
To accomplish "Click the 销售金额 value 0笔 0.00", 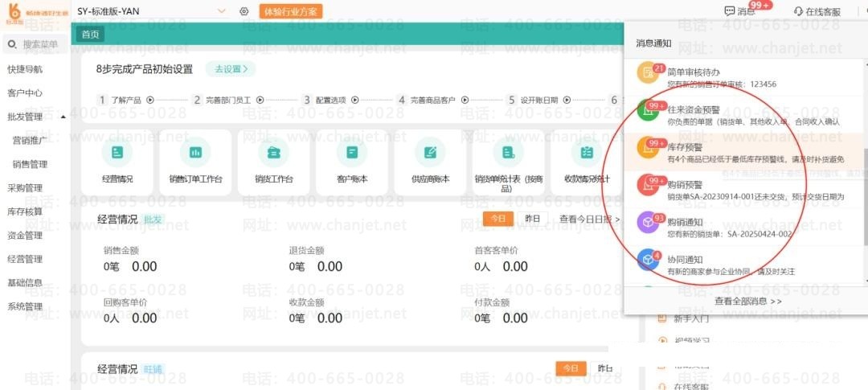I will tap(131, 266).
